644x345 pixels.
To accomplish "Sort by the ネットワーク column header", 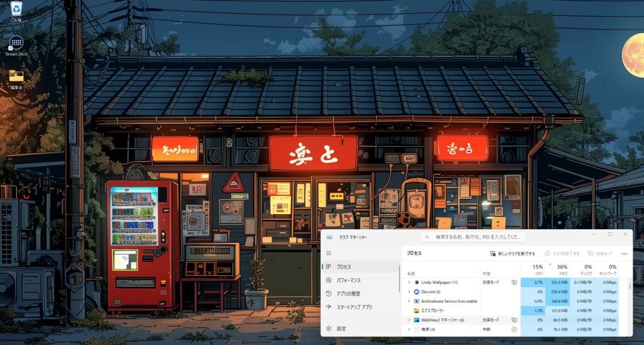I will coord(606,269).
